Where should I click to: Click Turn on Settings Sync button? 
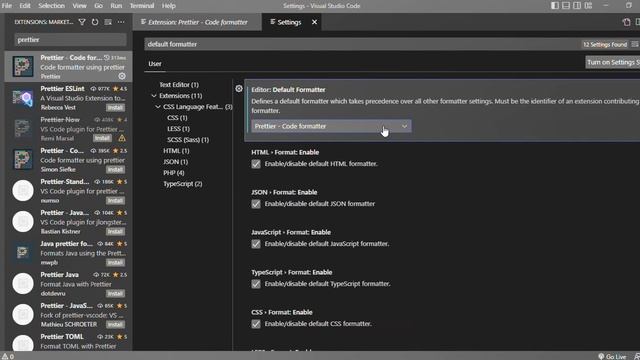tap(613, 62)
